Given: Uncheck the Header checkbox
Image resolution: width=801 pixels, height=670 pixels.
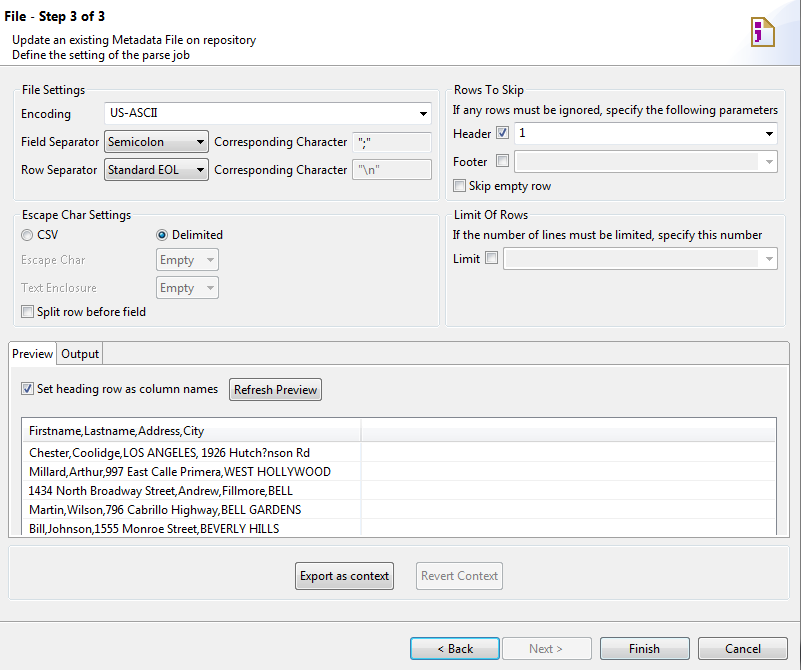Looking at the screenshot, I should (x=502, y=133).
